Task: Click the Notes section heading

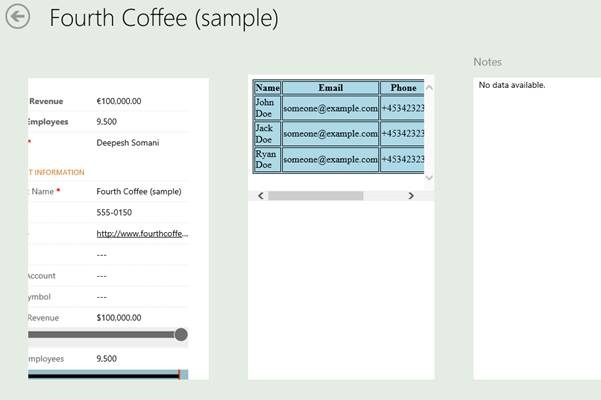Action: point(488,62)
